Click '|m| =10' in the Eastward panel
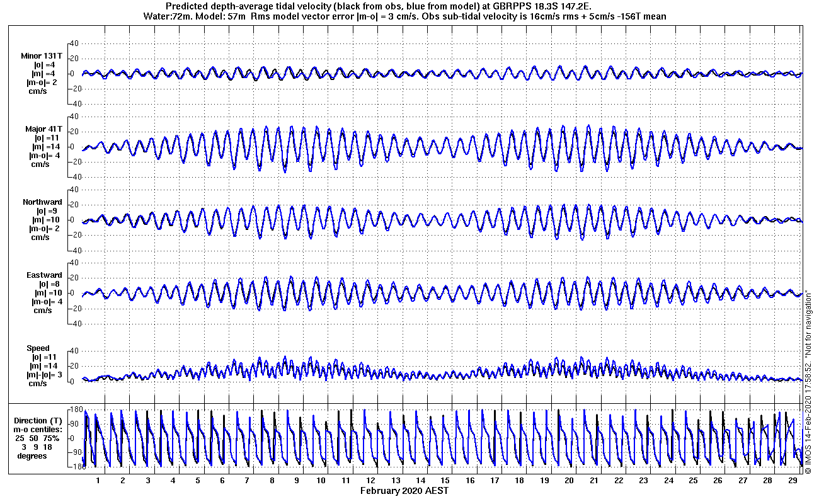Viewport: 819px width, 504px height. coord(47,292)
